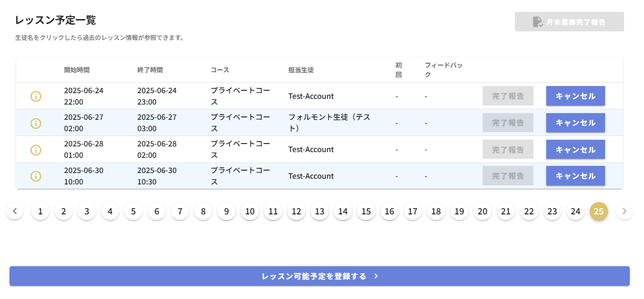Select page 19

pos(459,211)
